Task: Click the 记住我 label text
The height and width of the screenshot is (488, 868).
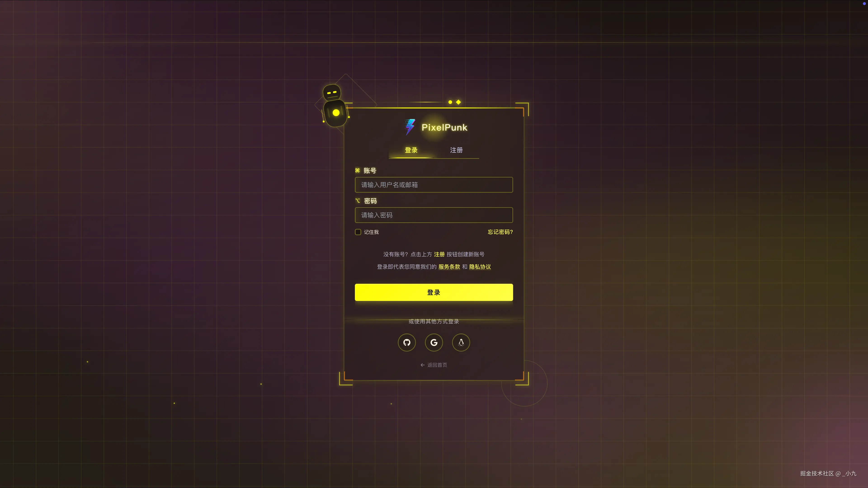Action: pyautogui.click(x=371, y=232)
